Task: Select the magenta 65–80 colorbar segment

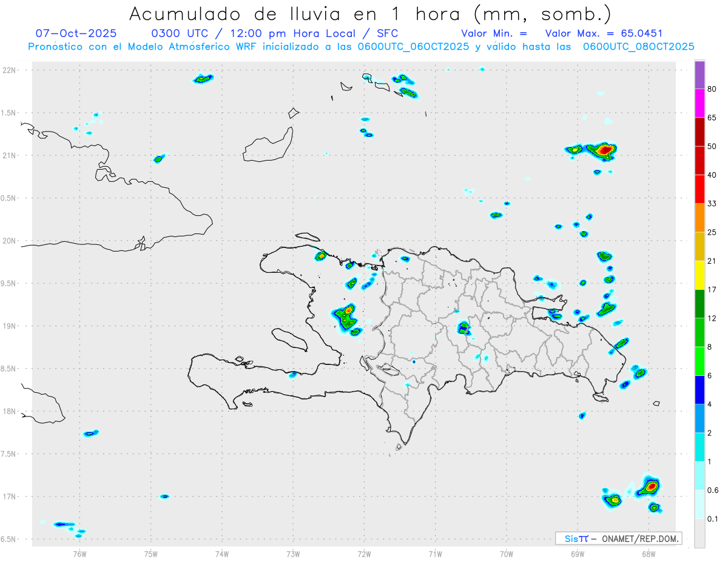Action: coord(699,104)
